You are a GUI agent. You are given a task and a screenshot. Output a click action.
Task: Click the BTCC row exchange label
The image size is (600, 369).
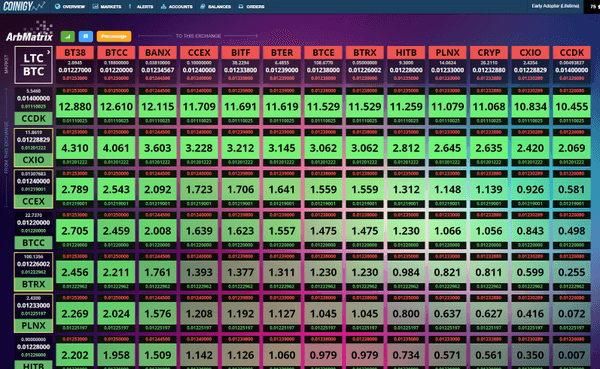33,243
